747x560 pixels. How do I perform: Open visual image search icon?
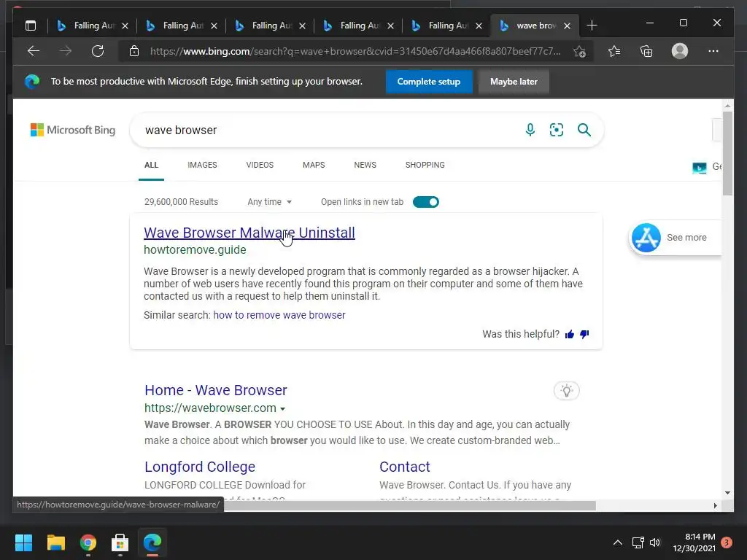pyautogui.click(x=557, y=130)
